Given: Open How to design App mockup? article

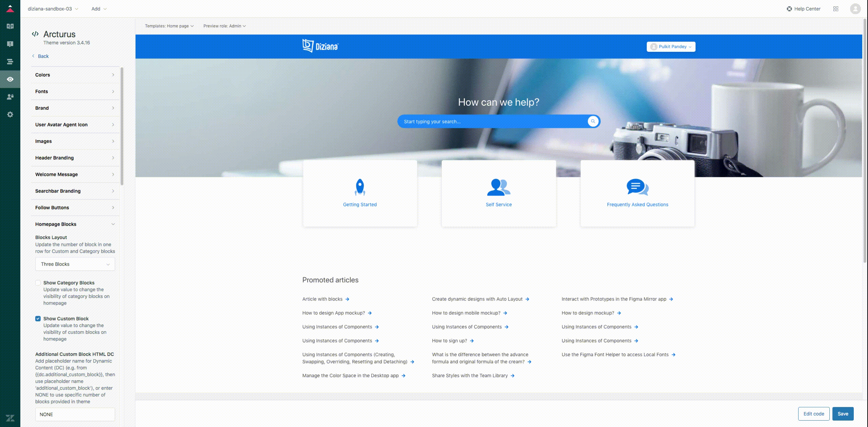Looking at the screenshot, I should (x=334, y=313).
